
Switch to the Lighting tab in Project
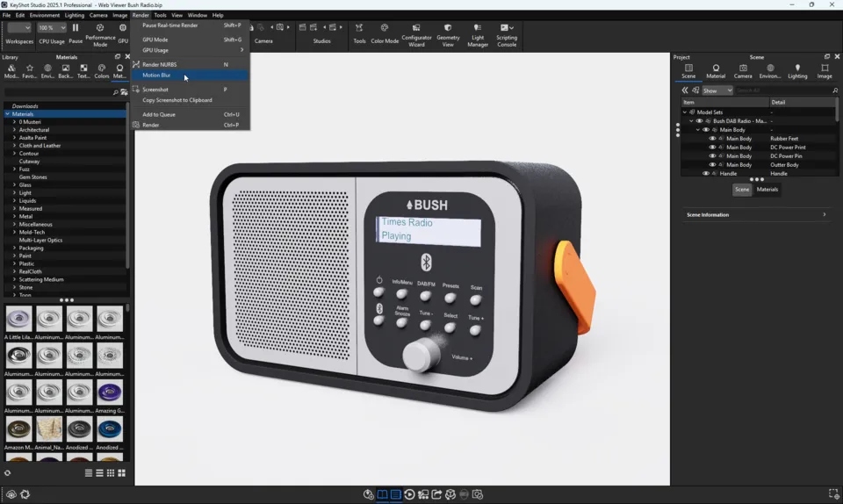797,71
